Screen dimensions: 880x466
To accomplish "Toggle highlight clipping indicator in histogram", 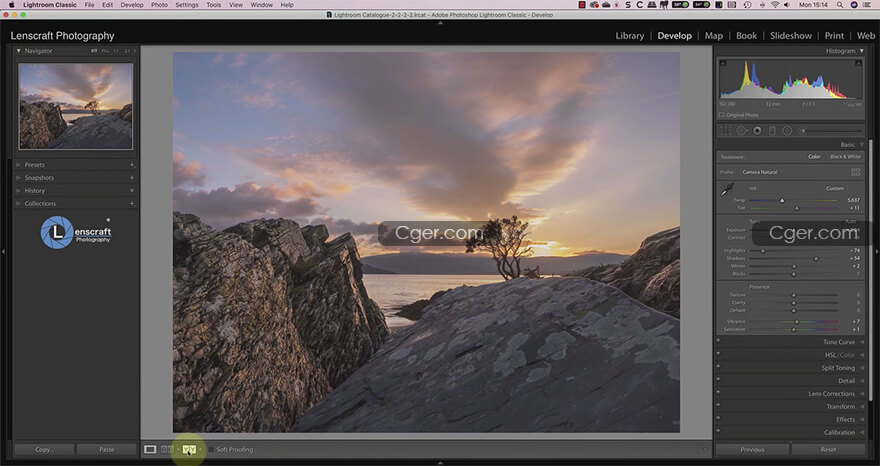I will pyautogui.click(x=859, y=63).
